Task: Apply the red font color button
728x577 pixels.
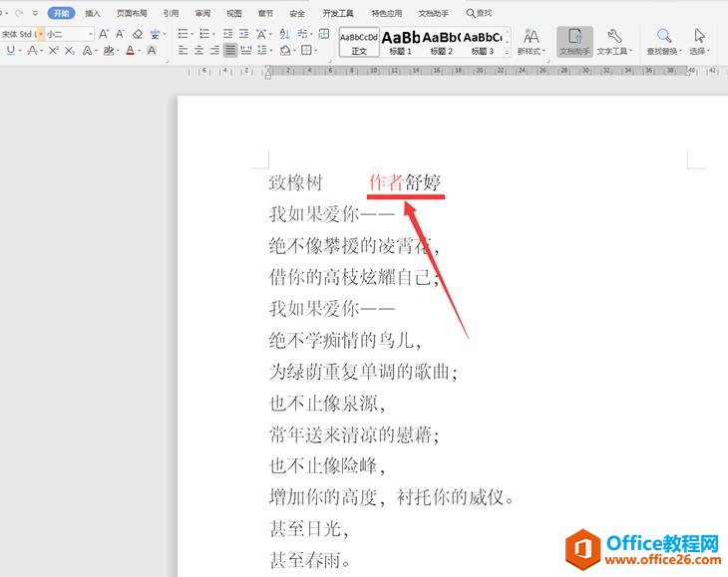Action: 130,50
